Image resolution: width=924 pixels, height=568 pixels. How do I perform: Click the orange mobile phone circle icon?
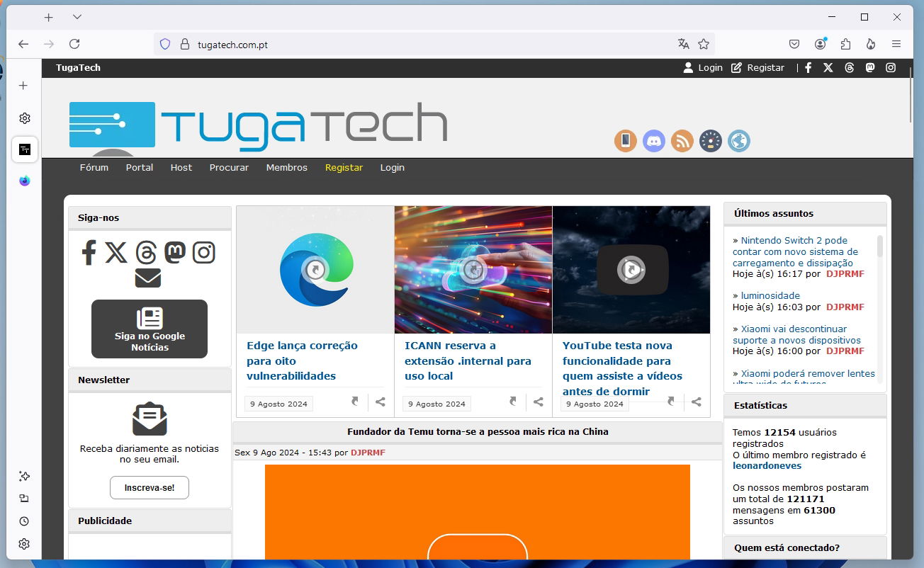626,141
